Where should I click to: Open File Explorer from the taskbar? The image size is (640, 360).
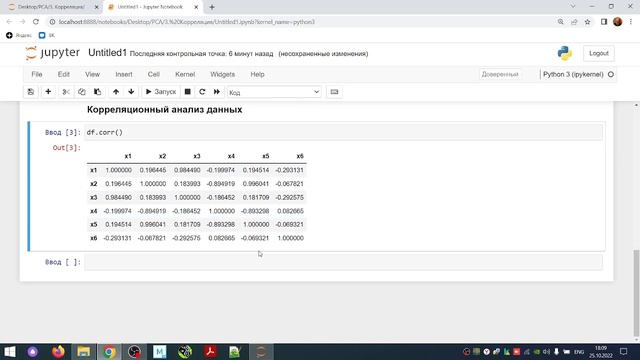(84, 352)
